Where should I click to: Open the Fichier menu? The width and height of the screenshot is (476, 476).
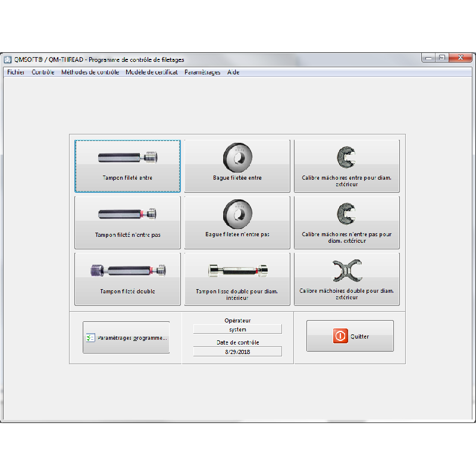point(16,73)
